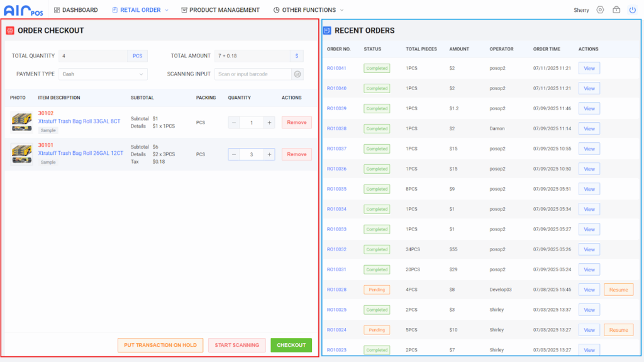Click the lock screen icon
The width and height of the screenshot is (644, 362).
click(616, 10)
